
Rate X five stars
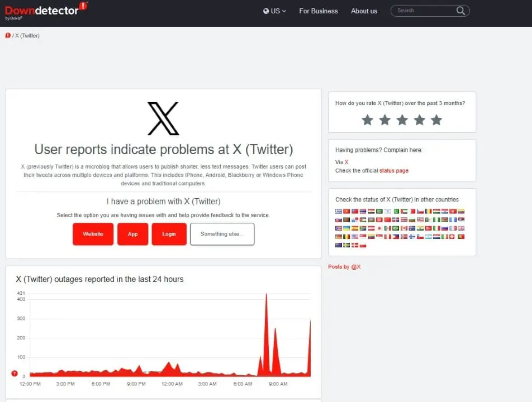click(436, 119)
